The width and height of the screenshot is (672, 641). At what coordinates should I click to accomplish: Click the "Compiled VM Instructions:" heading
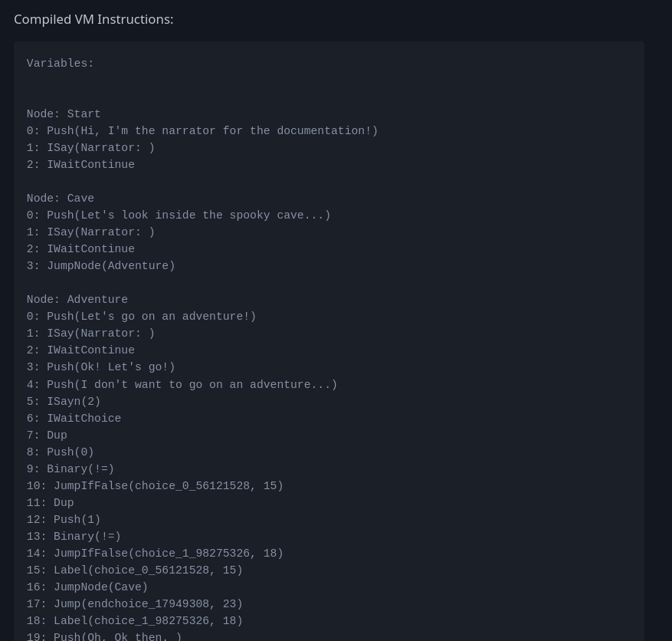pos(93,19)
